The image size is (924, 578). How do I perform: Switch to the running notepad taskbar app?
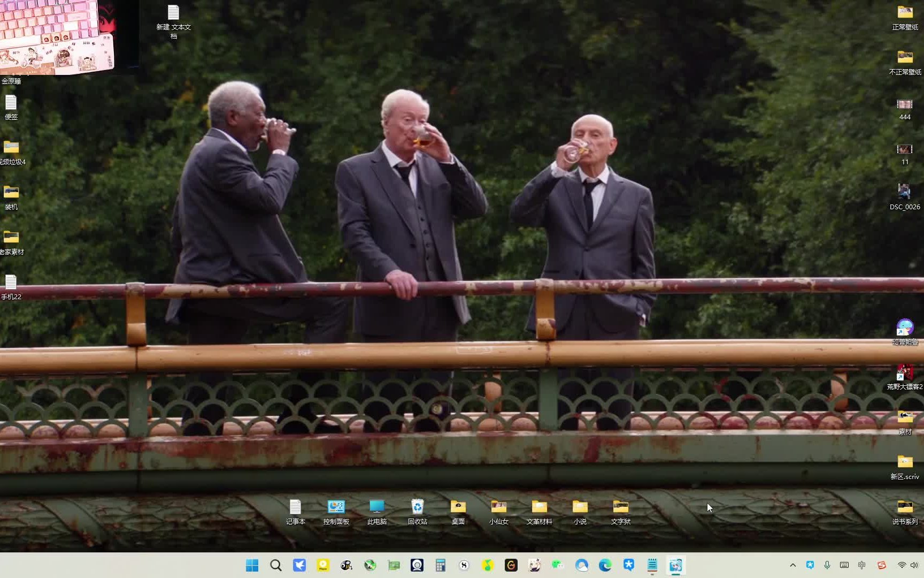652,565
